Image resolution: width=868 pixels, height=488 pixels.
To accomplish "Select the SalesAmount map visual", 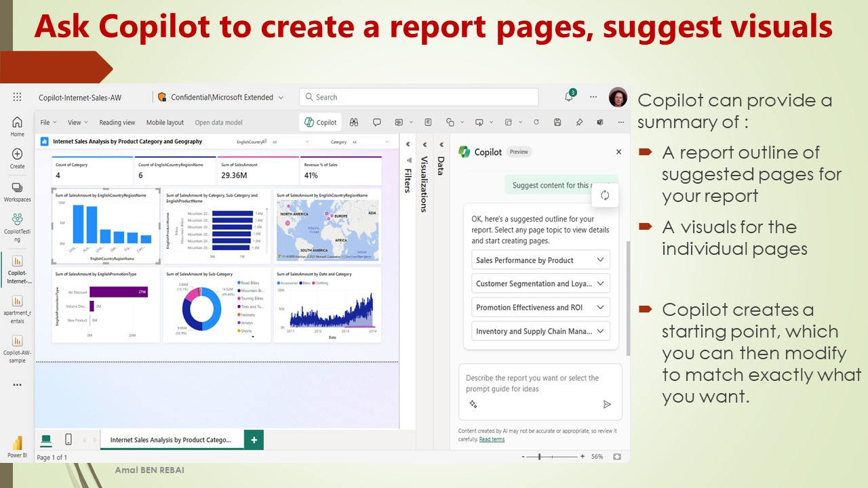I will tap(328, 226).
